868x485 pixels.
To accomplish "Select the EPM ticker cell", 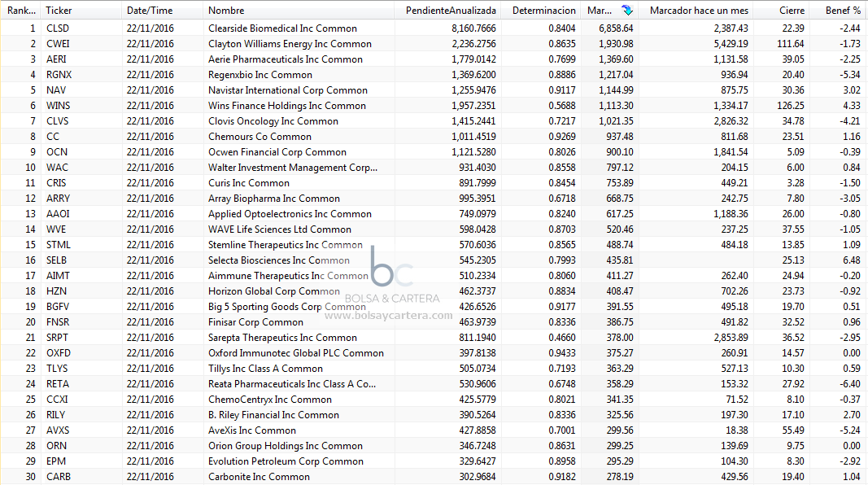I will tap(56, 462).
